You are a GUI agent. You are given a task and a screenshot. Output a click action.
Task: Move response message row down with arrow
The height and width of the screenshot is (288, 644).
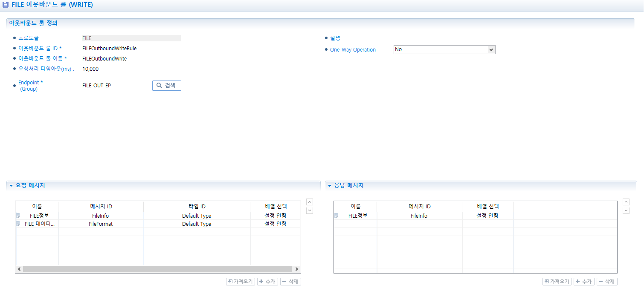point(626,210)
